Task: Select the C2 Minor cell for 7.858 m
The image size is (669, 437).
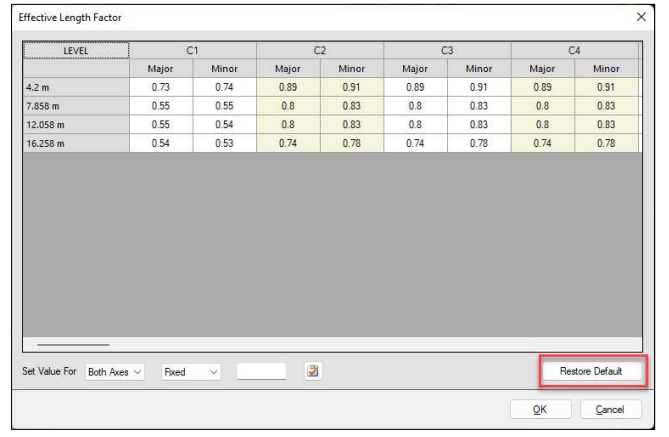Action: pyautogui.click(x=352, y=106)
